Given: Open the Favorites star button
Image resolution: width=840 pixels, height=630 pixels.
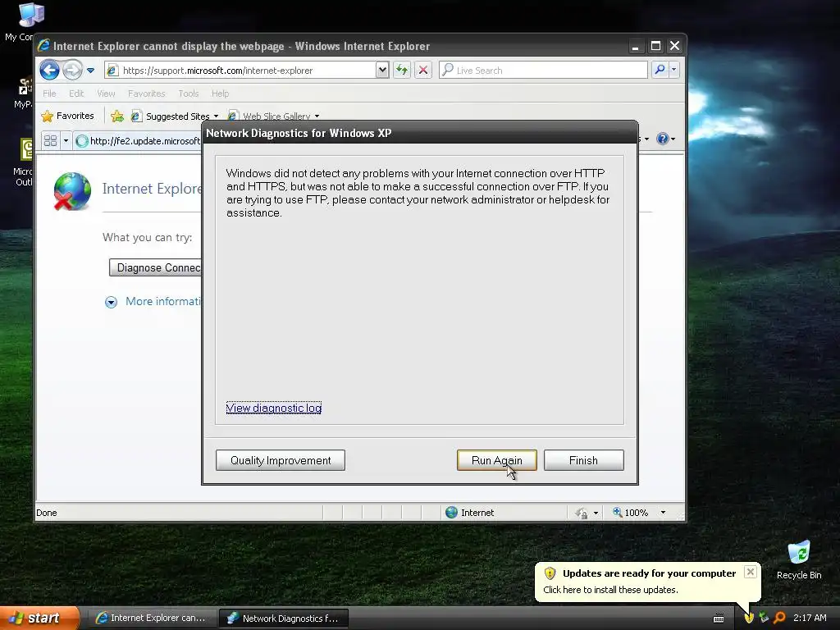Looking at the screenshot, I should pyautogui.click(x=67, y=116).
